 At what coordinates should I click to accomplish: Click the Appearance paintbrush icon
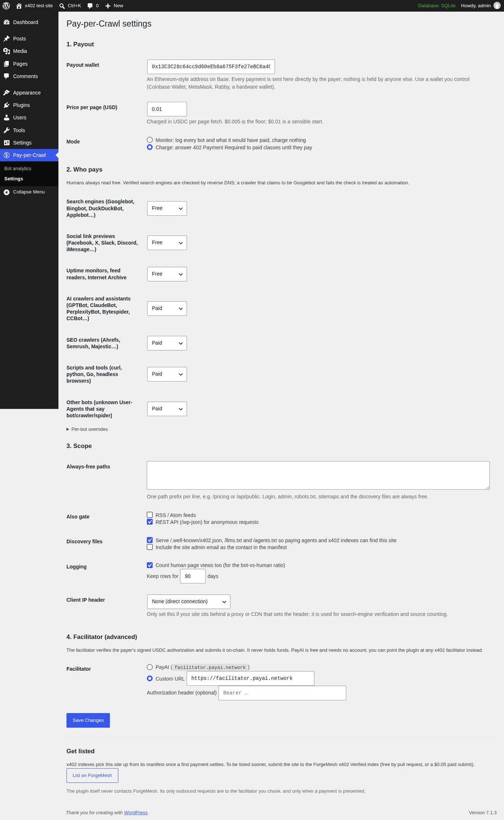click(6, 93)
